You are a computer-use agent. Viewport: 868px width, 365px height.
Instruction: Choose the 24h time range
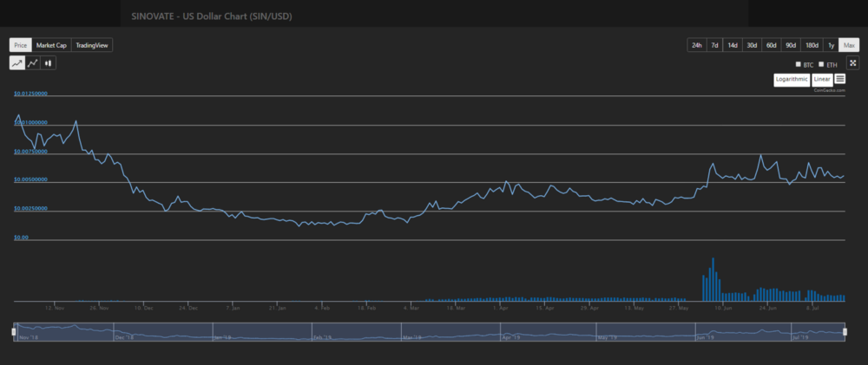tap(696, 45)
